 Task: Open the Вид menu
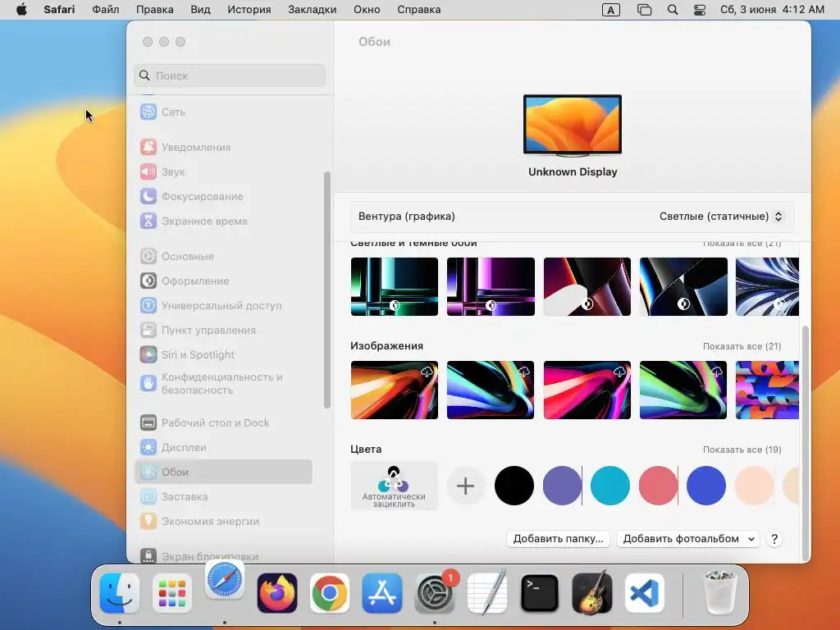(x=200, y=10)
